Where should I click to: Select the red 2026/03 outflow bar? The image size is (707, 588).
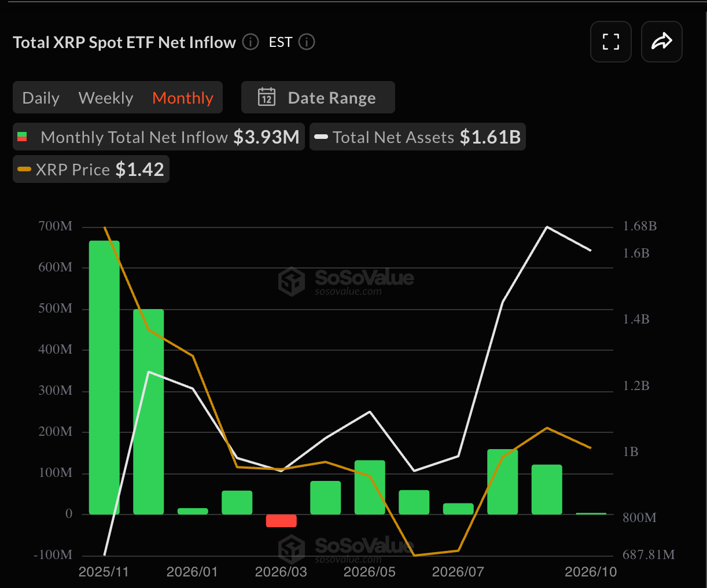(281, 521)
